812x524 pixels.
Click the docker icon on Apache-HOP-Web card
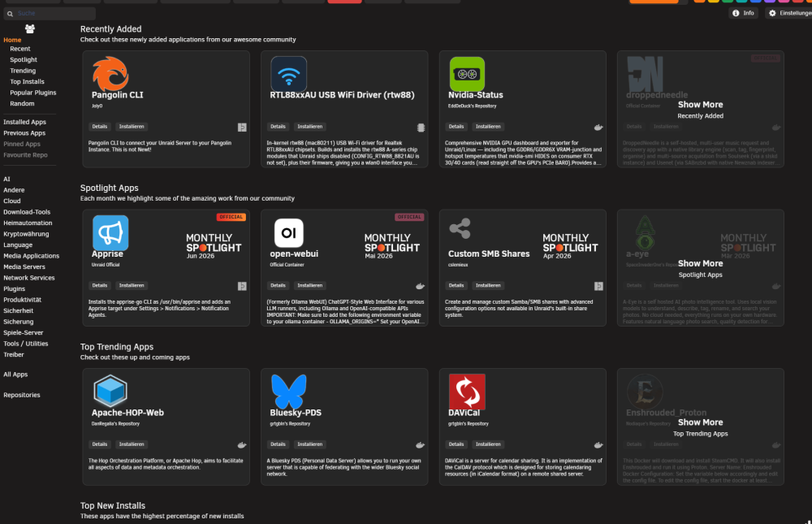pyautogui.click(x=242, y=444)
